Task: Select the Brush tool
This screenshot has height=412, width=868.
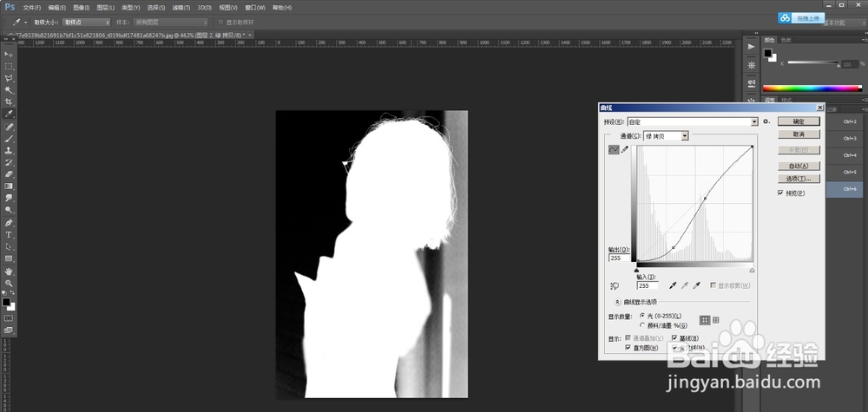Action: (x=9, y=139)
